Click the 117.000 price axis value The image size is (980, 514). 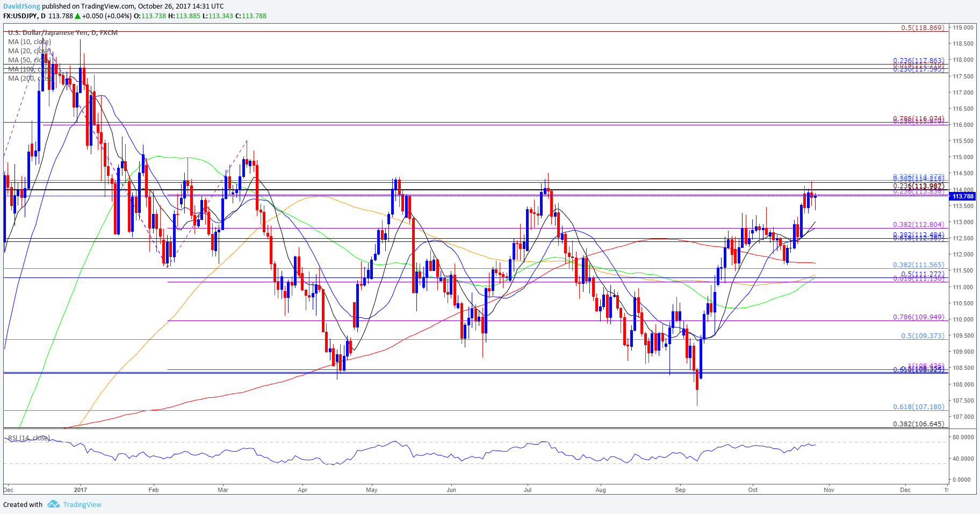tap(963, 92)
